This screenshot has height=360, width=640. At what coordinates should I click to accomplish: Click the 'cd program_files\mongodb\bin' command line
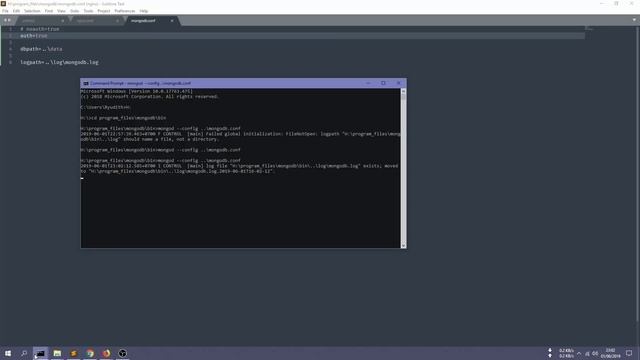tap(123, 118)
